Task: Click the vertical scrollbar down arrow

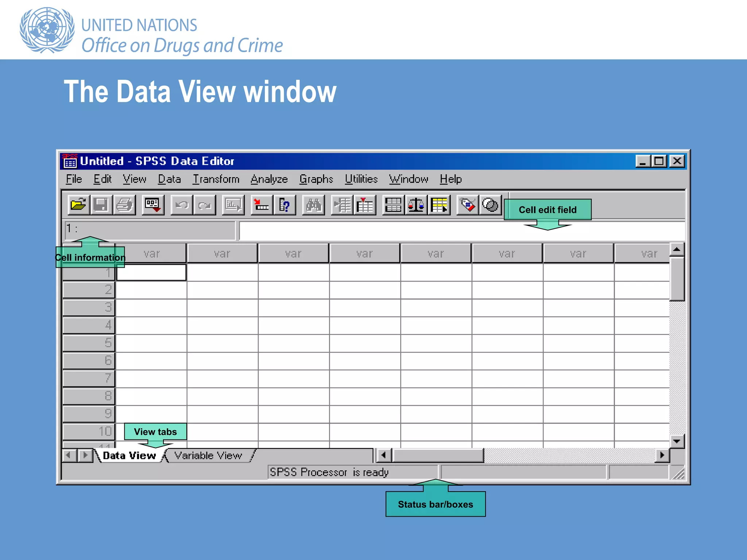Action: 677,441
